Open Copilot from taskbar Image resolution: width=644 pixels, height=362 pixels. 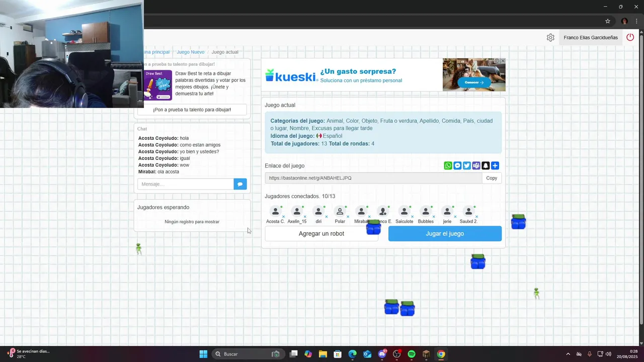tap(308, 354)
